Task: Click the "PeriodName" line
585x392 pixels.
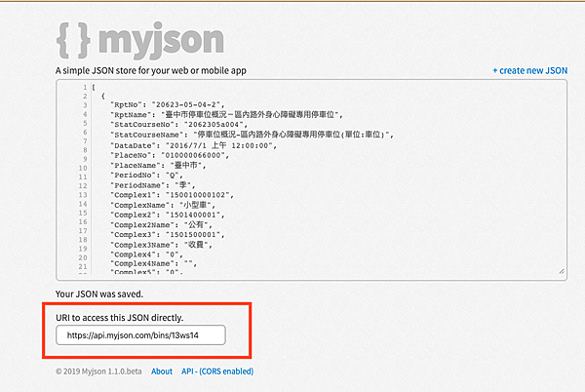Action: [x=153, y=185]
